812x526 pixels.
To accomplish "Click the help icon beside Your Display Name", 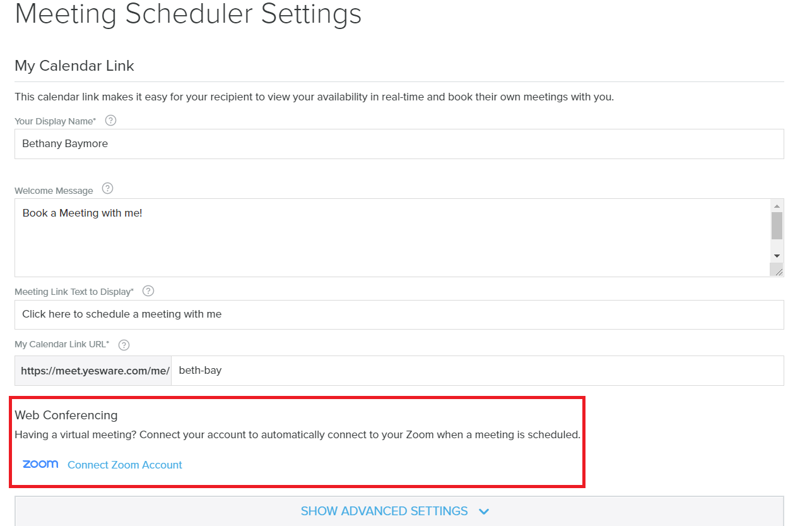I will point(110,121).
